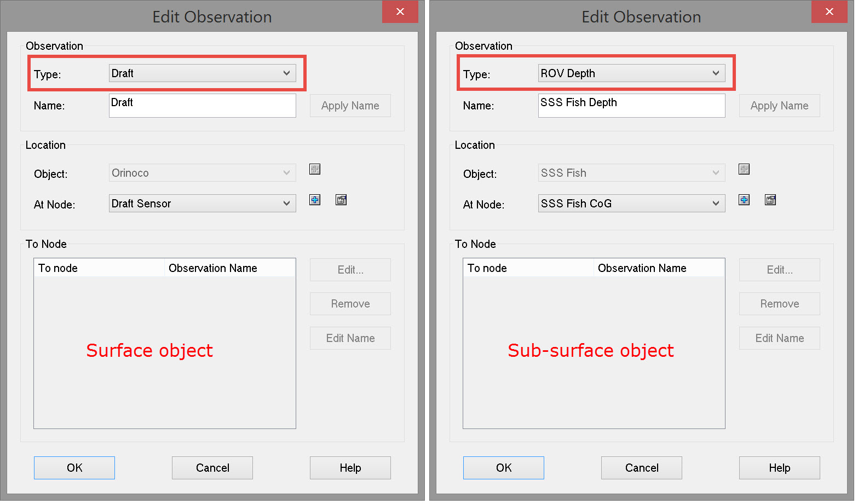Close the left Edit Observation dialog
The height and width of the screenshot is (504, 858).
[400, 11]
